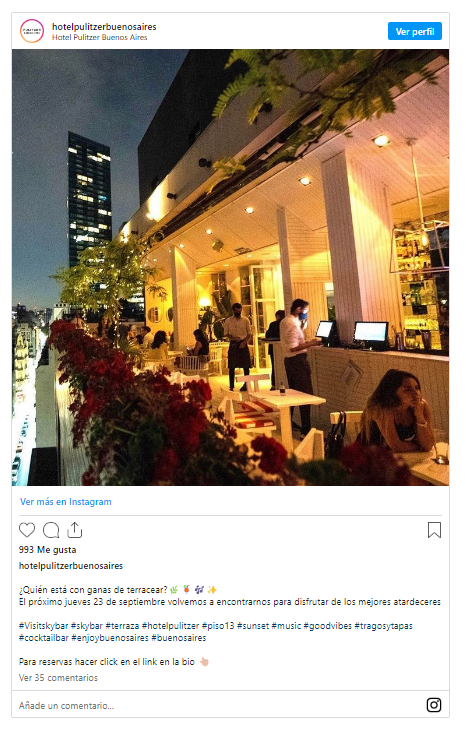This screenshot has width=466, height=730.
Task: Open the Hotel Pulitzer profile avatar
Action: [x=32, y=31]
